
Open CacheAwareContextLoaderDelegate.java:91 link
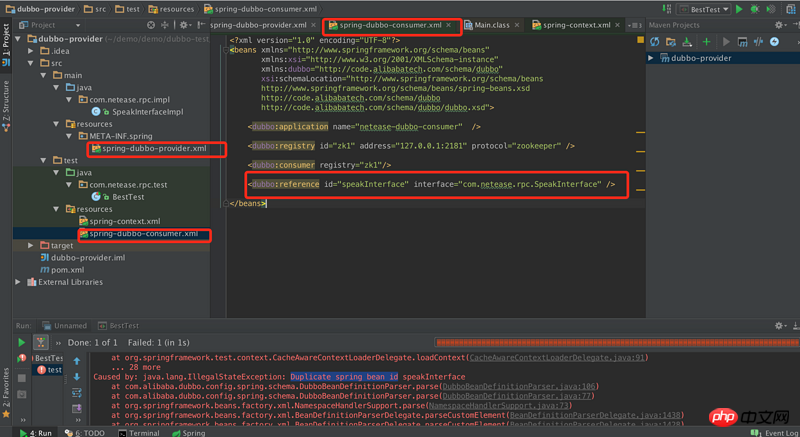coord(557,358)
